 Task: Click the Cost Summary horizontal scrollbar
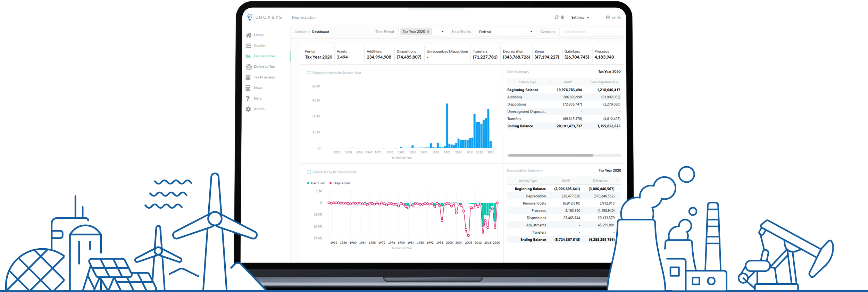pyautogui.click(x=550, y=156)
